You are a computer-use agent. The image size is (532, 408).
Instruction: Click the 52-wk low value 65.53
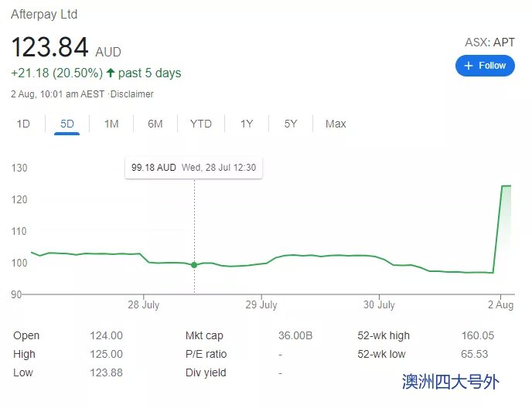pos(474,354)
